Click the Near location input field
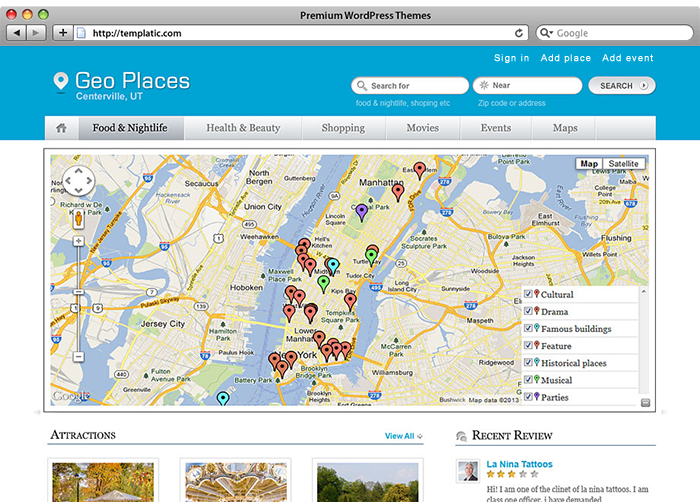Screen dimensions: 700x502 click(x=528, y=85)
